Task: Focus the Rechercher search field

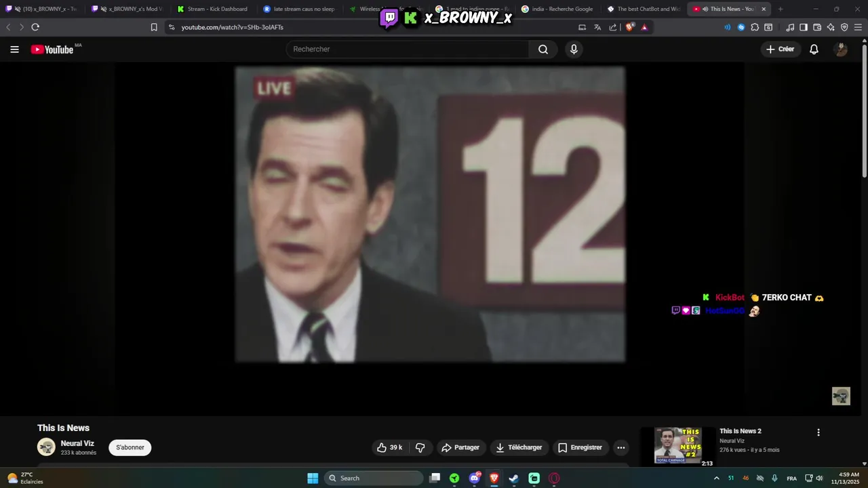Action: (x=408, y=49)
